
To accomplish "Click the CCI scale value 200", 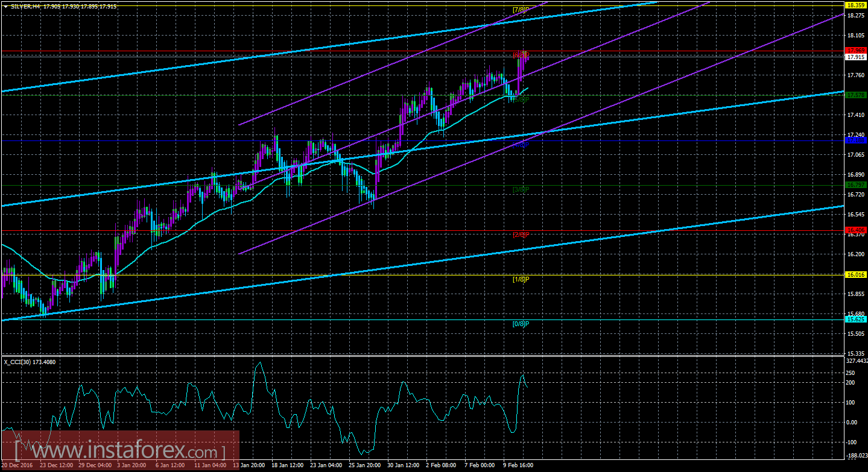I will 851,382.
